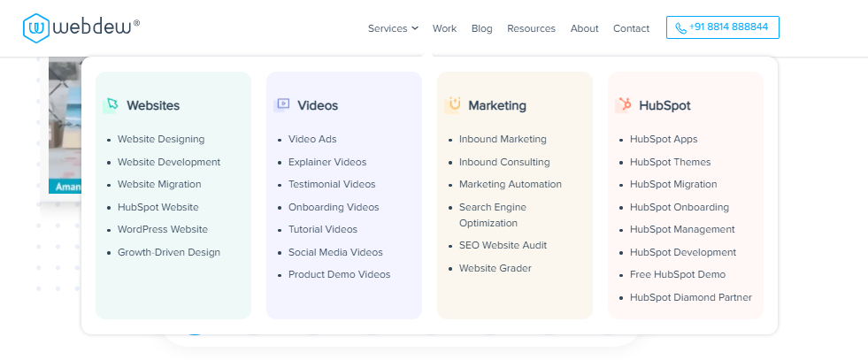Screen dimensions: 868x360
Task: Click the partially hidden photo thumbnail
Action: 65,124
